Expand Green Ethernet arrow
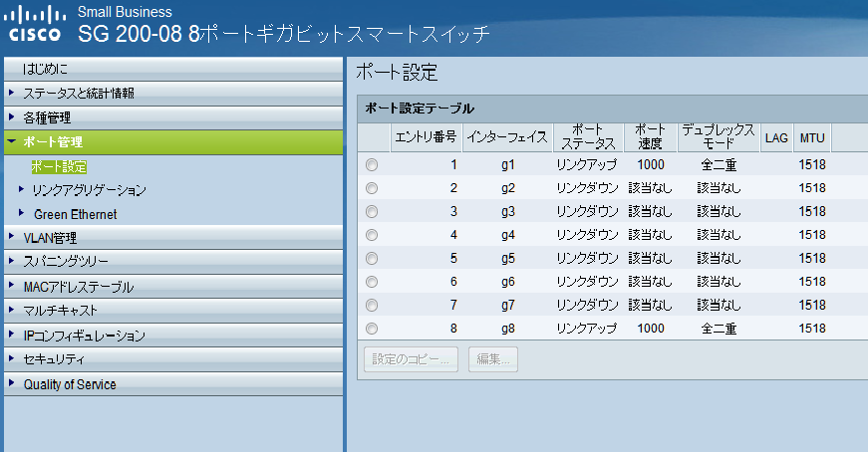Screen dimensions: 868x452 click(21, 212)
